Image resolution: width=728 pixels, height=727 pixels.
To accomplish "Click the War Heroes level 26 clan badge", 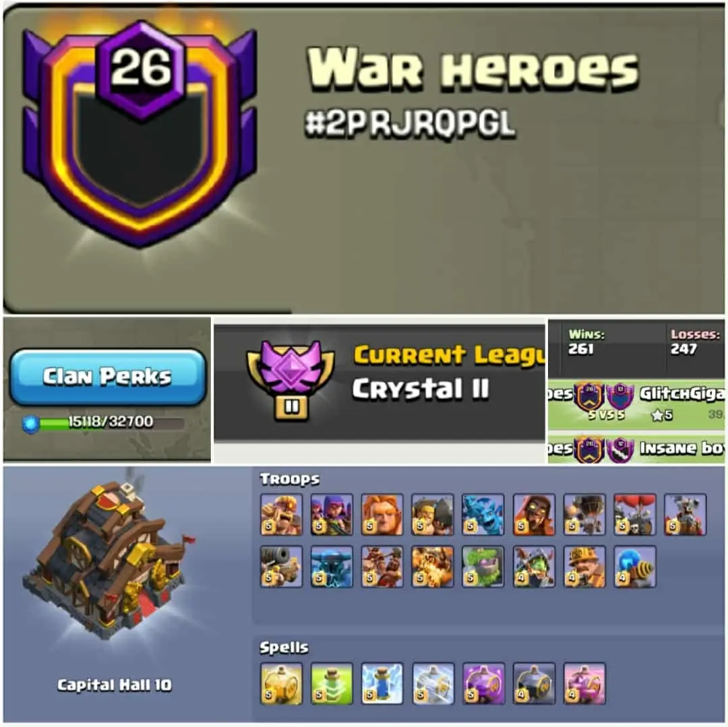I will 140,133.
